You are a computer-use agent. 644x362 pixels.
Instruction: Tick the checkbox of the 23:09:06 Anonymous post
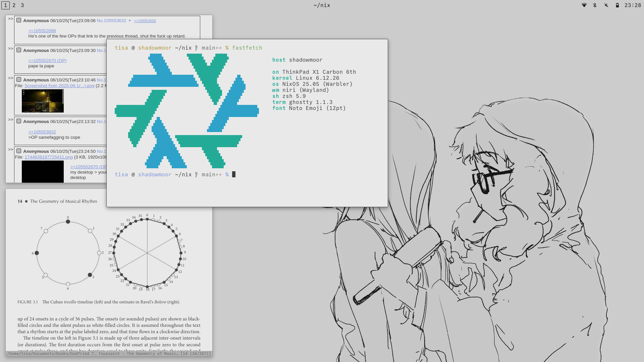(x=19, y=20)
